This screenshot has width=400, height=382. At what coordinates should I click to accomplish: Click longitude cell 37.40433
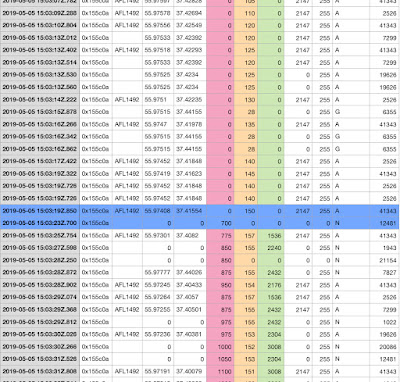(189, 285)
